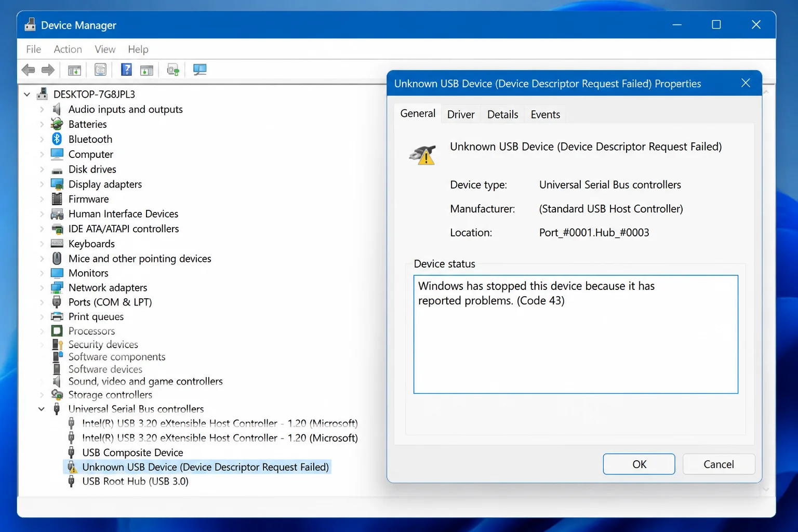Click the USB Composite Device plug icon
Image resolution: width=798 pixels, height=532 pixels.
(x=71, y=453)
